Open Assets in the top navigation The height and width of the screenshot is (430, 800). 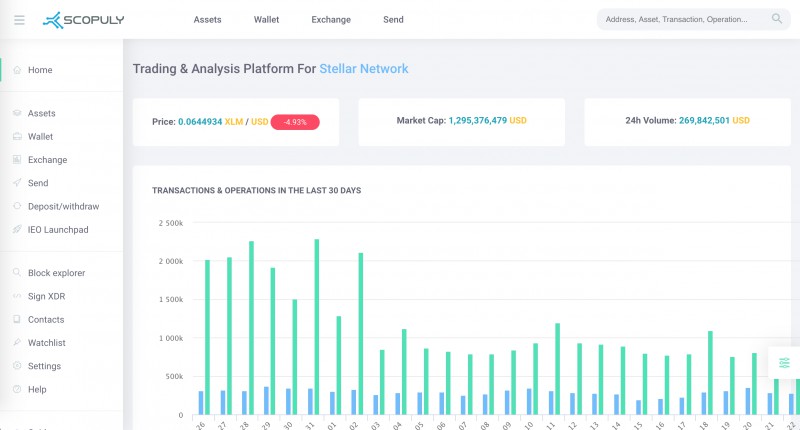point(207,19)
